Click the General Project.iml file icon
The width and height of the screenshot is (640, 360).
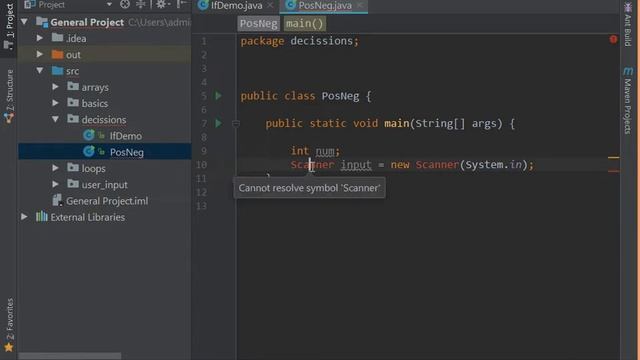pyautogui.click(x=57, y=200)
